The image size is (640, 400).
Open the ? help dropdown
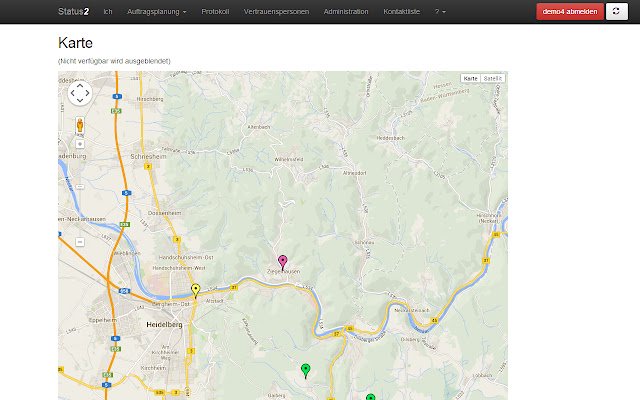pyautogui.click(x=440, y=12)
